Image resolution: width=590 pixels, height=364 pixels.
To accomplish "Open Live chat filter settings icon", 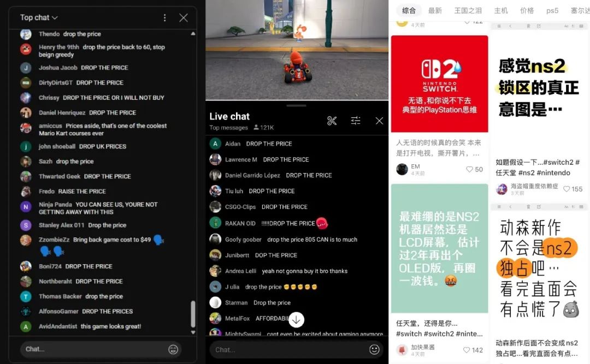I will [x=356, y=121].
